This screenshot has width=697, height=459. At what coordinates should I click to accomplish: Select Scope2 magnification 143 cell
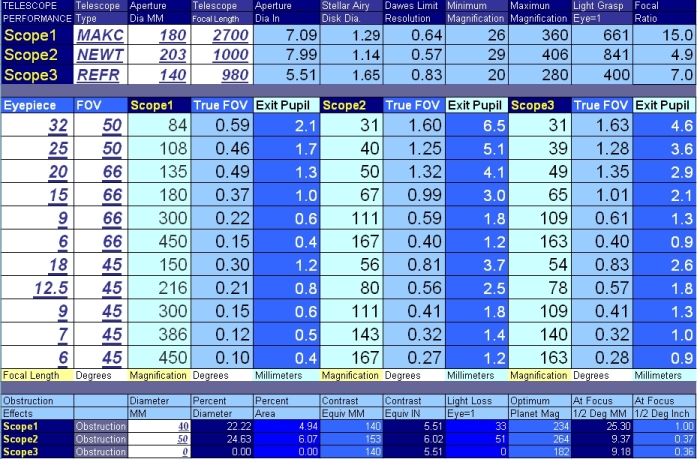pyautogui.click(x=352, y=334)
